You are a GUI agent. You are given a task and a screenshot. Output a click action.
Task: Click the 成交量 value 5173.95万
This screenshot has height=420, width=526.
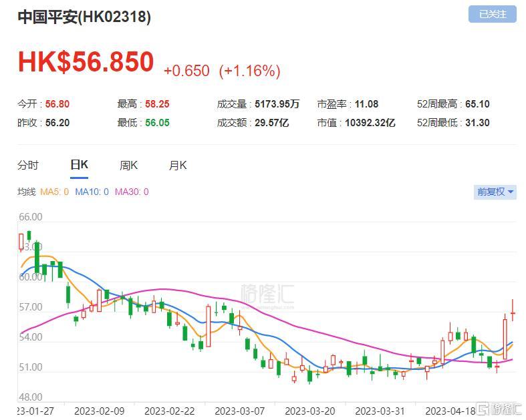pos(277,104)
